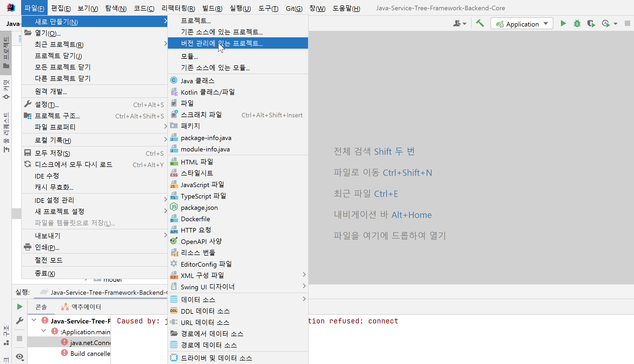Click 디스크에서 모두 다시 로드

(94, 164)
